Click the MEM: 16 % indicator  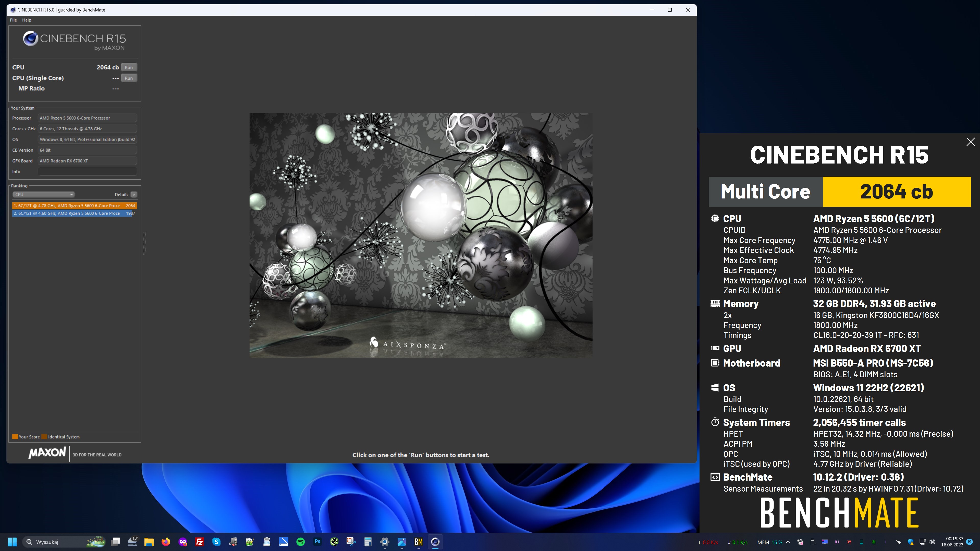[770, 542]
